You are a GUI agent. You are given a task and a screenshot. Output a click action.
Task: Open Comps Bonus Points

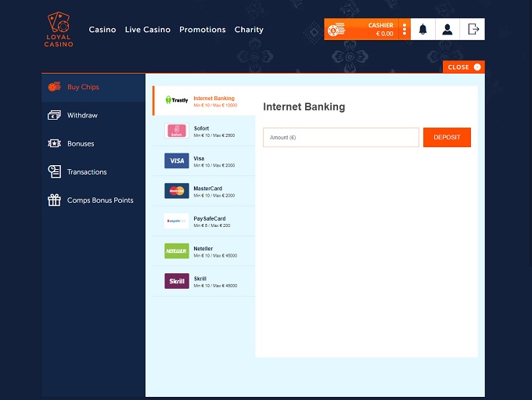[100, 200]
